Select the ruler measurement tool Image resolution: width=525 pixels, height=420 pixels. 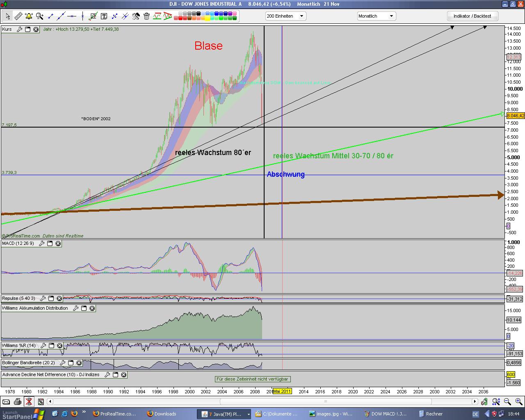pos(18,16)
